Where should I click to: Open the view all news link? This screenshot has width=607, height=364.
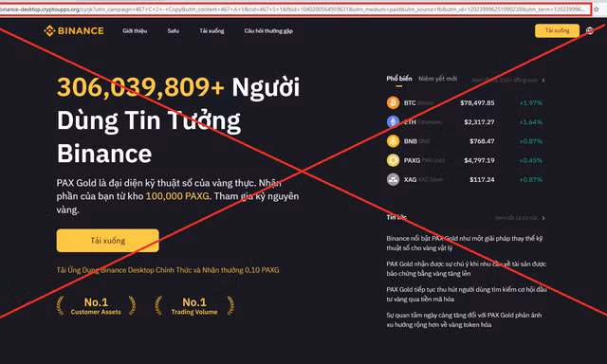click(520, 218)
